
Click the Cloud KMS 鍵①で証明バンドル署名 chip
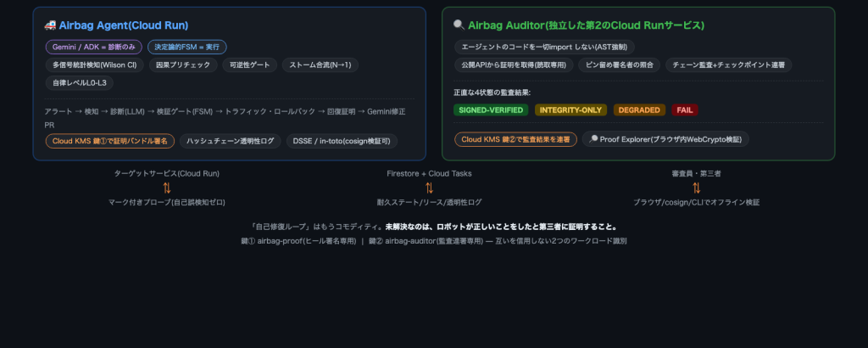click(110, 141)
